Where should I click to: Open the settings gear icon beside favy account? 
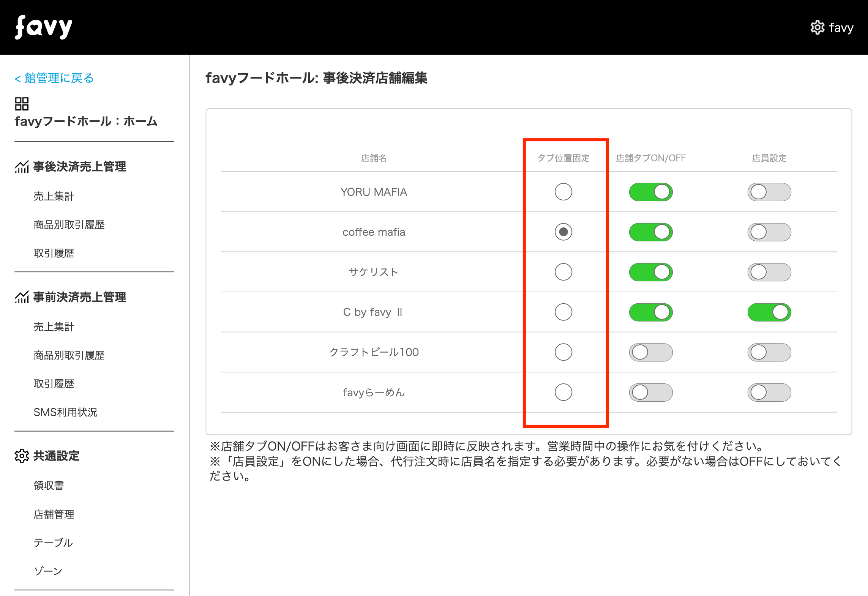pos(817,27)
